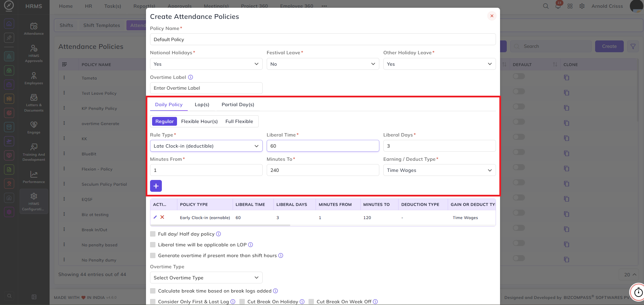
Task: Clone the KP Penalty Policy row
Action: click(566, 108)
